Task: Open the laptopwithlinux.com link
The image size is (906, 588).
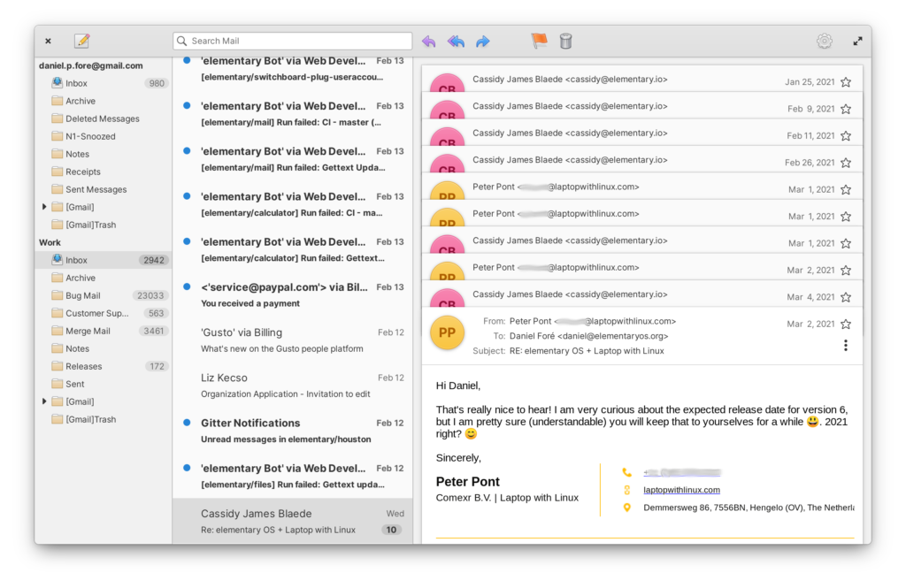Action: point(681,490)
